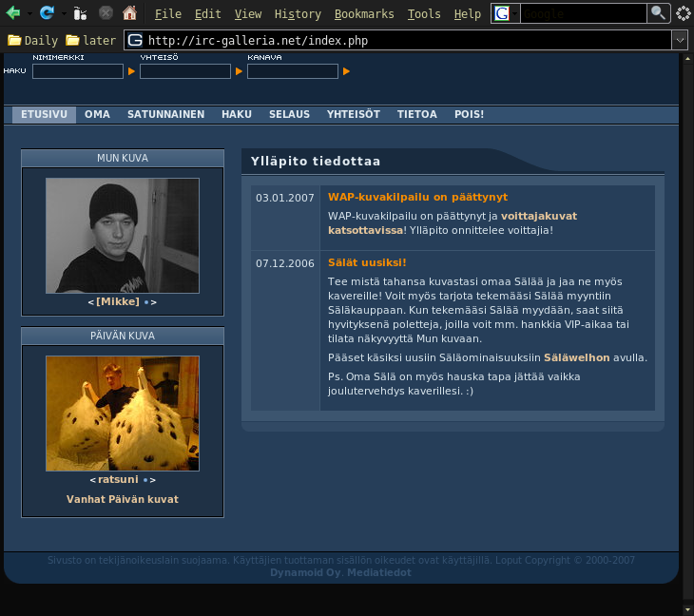Go to the home page icon
The image size is (694, 616).
tap(129, 13)
